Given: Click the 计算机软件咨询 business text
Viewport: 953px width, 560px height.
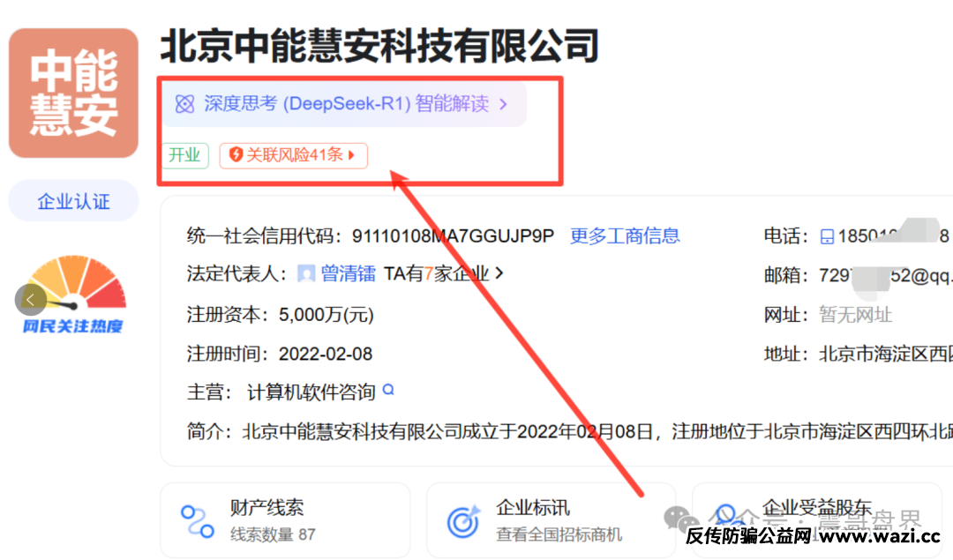Looking at the screenshot, I should pos(311,392).
